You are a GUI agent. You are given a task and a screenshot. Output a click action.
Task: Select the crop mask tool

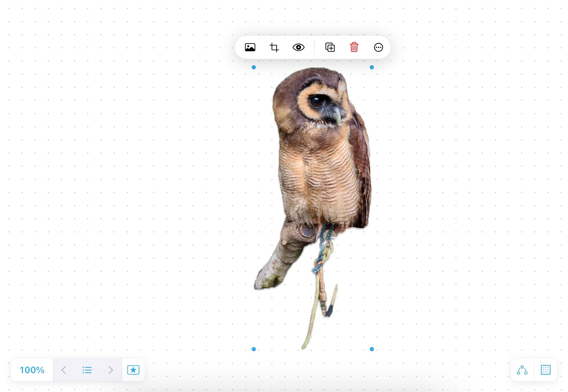coord(274,48)
